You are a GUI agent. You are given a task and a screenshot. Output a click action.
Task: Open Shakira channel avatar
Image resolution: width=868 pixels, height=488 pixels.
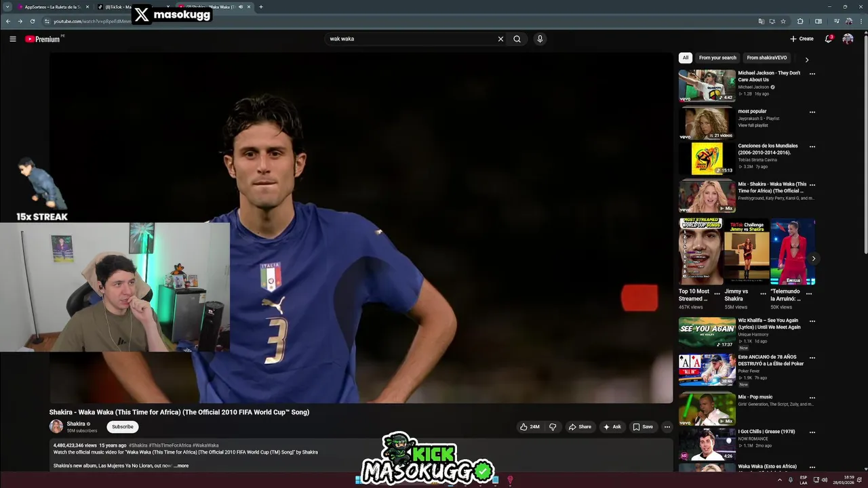click(x=56, y=426)
